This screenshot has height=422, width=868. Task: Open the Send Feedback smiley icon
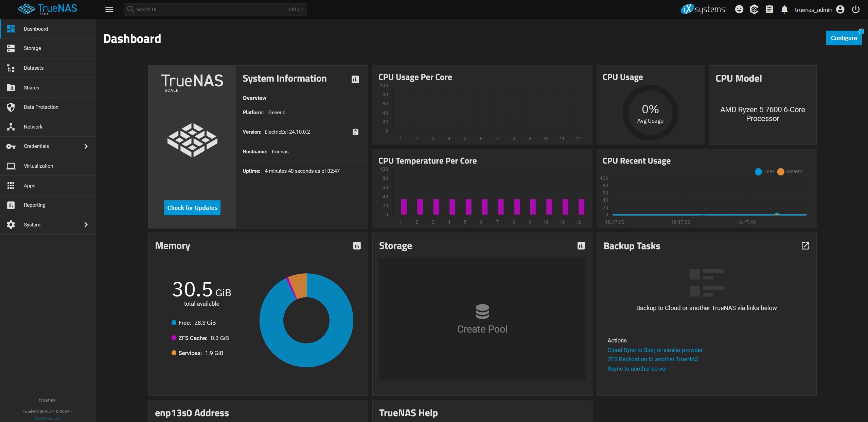tap(739, 10)
